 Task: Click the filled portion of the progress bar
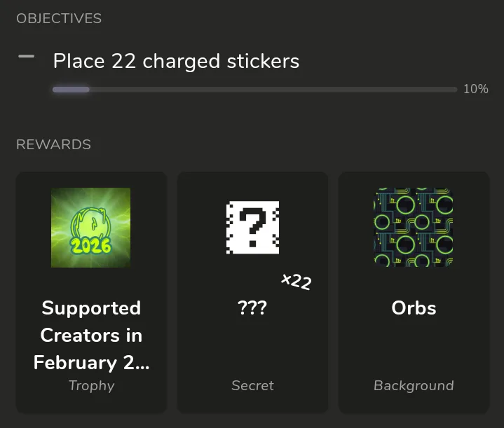click(70, 90)
